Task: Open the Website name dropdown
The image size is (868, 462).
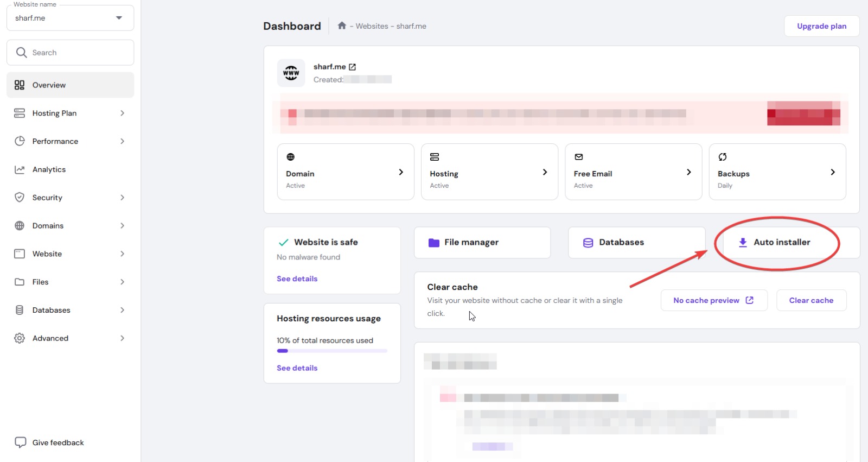Action: (x=70, y=18)
